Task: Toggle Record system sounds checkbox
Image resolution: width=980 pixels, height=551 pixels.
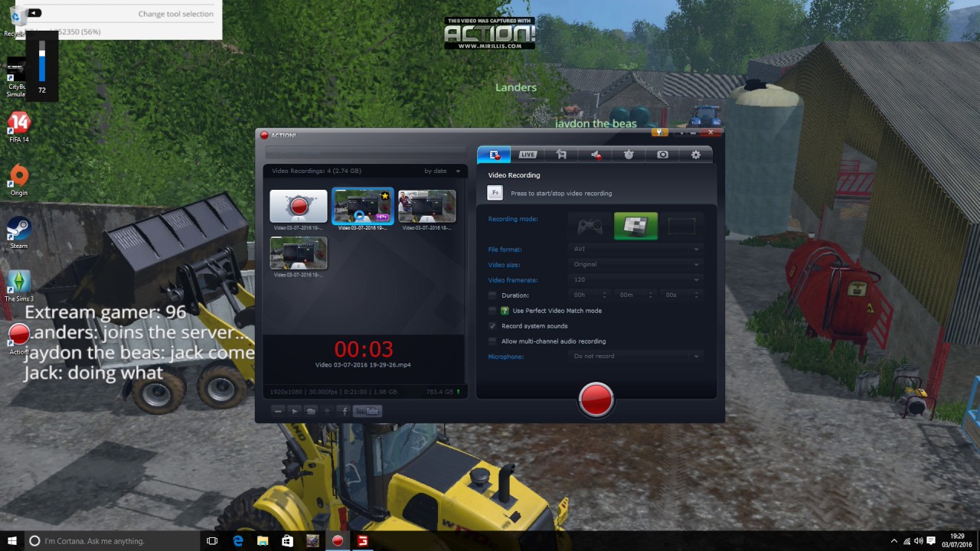Action: (492, 326)
